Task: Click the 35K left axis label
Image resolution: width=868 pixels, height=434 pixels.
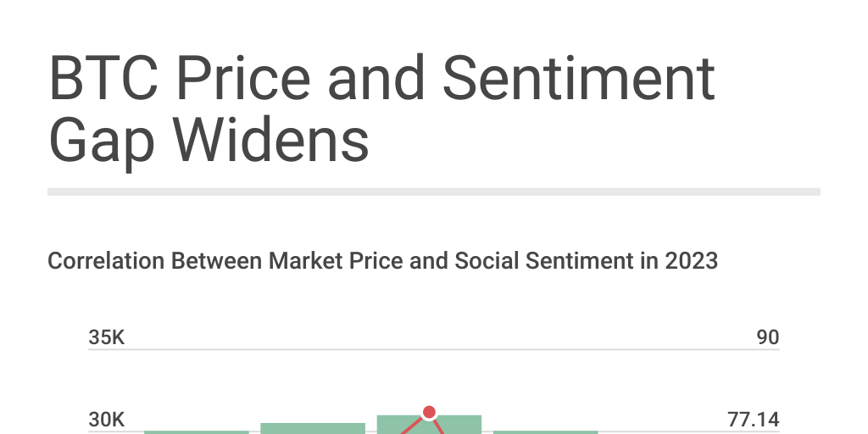Action: pyautogui.click(x=107, y=337)
